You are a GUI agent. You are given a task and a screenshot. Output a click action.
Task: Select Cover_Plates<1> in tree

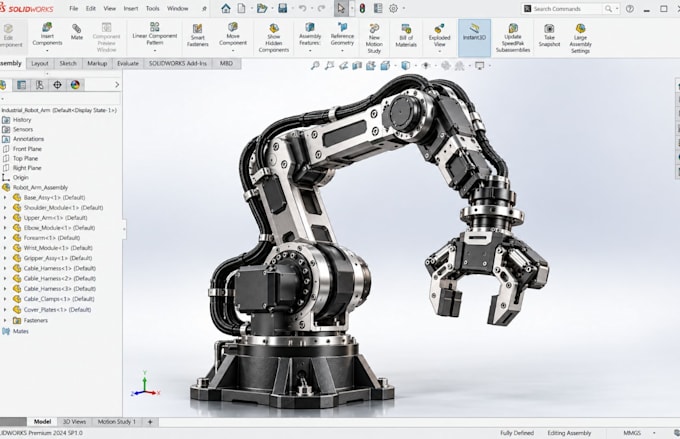[x=57, y=310]
